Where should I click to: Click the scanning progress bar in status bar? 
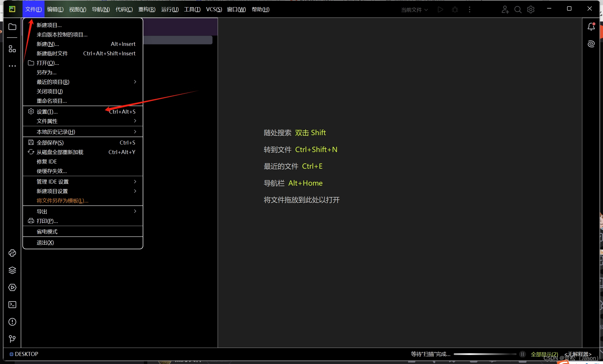(x=485, y=354)
